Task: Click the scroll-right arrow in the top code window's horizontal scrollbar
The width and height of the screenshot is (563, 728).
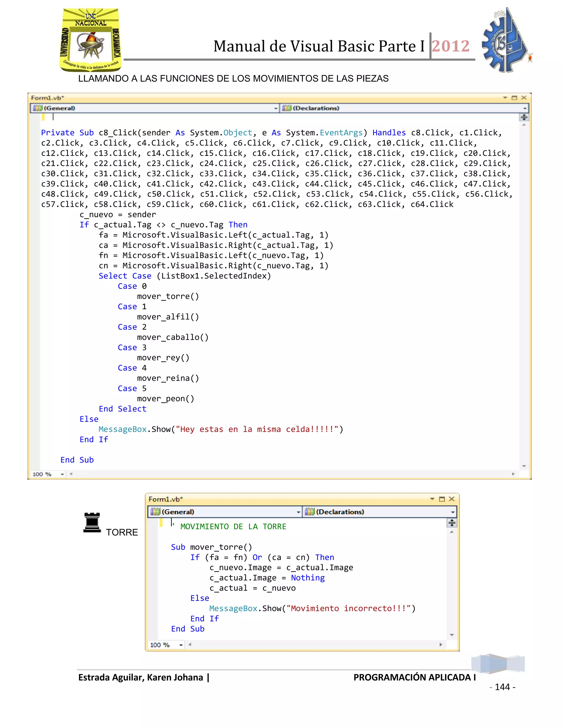Action: pos(513,474)
